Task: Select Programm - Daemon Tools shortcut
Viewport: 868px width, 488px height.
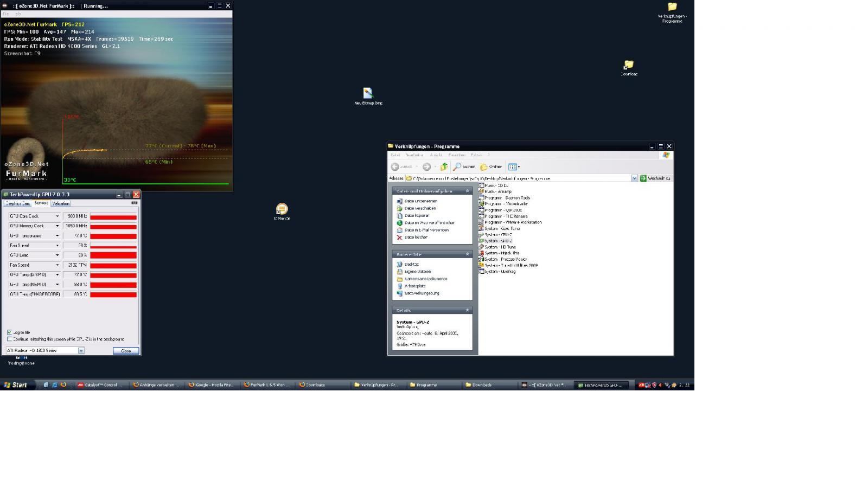Action: (504, 197)
